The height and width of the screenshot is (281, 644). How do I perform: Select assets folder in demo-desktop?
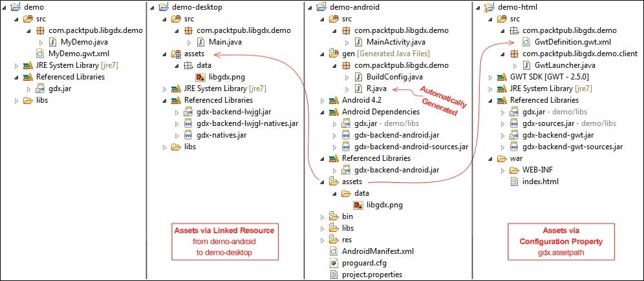coord(194,54)
